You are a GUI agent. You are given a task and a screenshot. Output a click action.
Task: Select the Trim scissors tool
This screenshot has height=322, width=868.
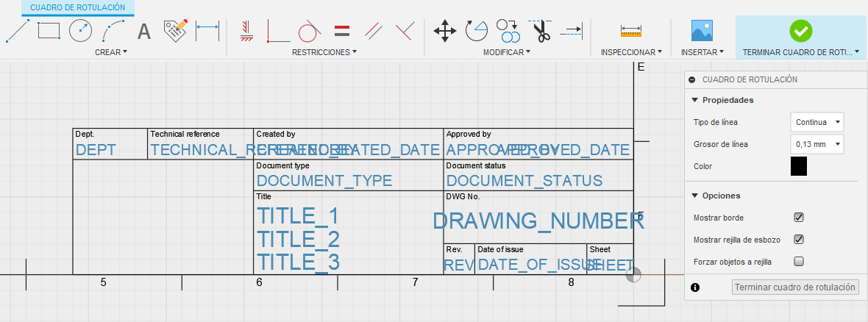click(540, 31)
